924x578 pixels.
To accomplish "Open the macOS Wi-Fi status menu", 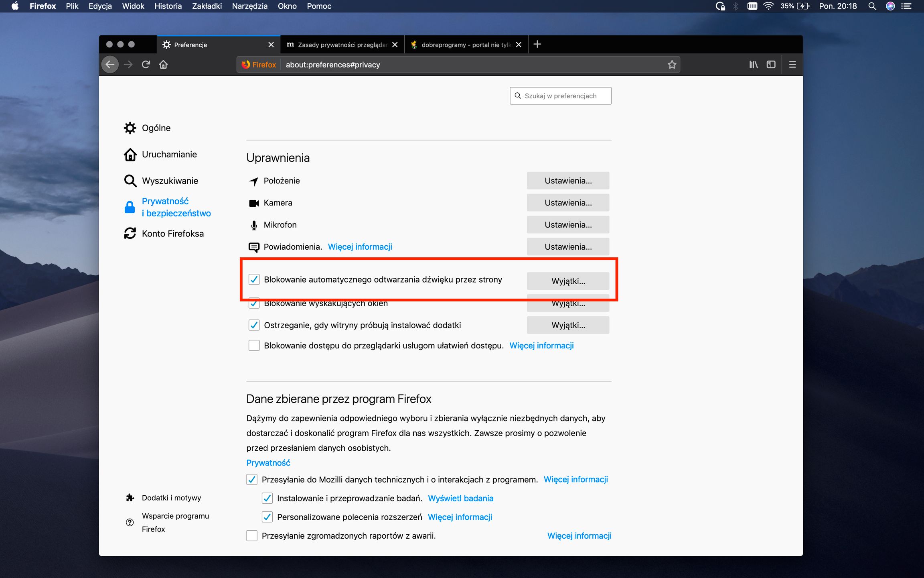I will (x=768, y=6).
